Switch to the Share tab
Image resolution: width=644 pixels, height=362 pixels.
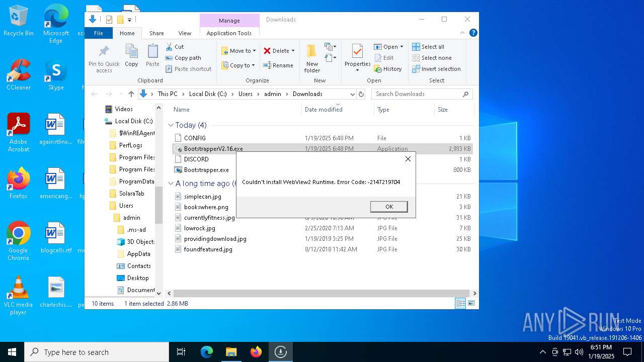[x=156, y=33]
